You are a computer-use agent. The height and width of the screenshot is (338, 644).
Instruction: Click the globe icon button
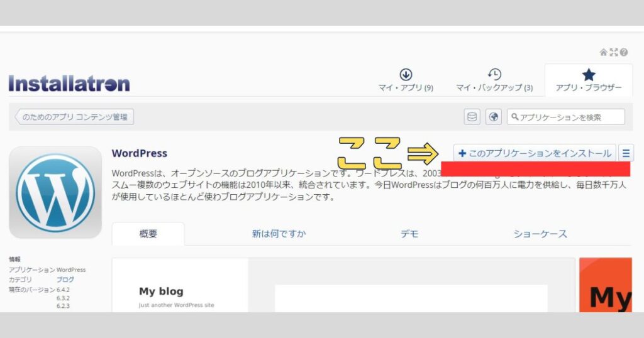494,117
